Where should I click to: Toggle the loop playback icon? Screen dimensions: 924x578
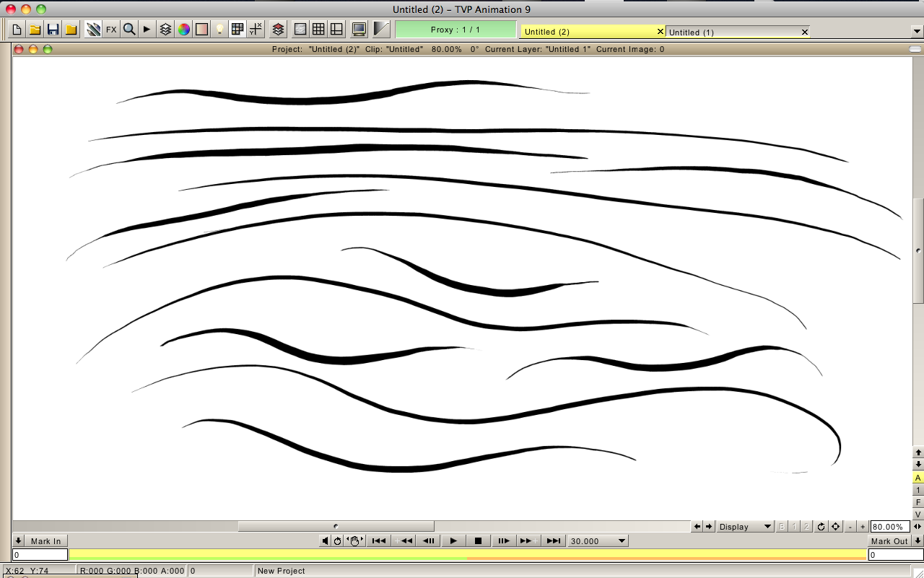pyautogui.click(x=337, y=541)
